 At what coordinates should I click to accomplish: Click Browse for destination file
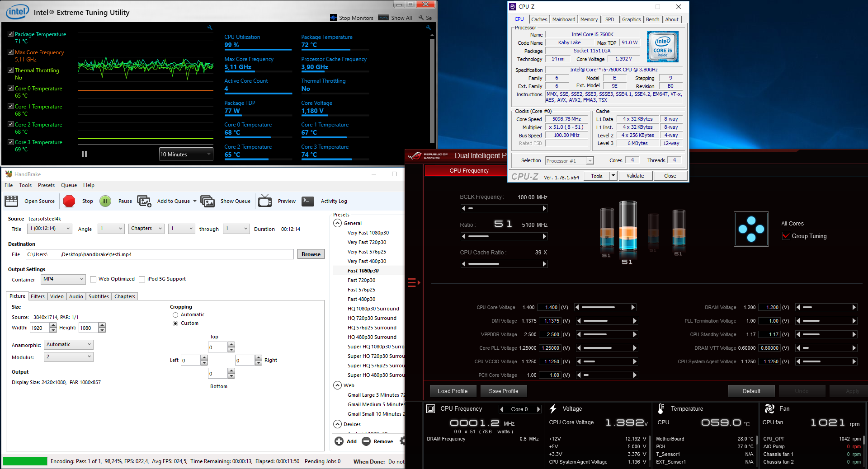(x=311, y=254)
